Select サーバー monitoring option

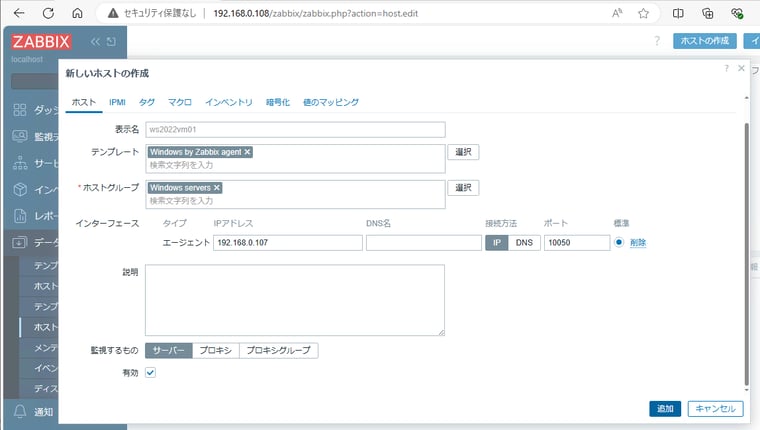click(169, 350)
